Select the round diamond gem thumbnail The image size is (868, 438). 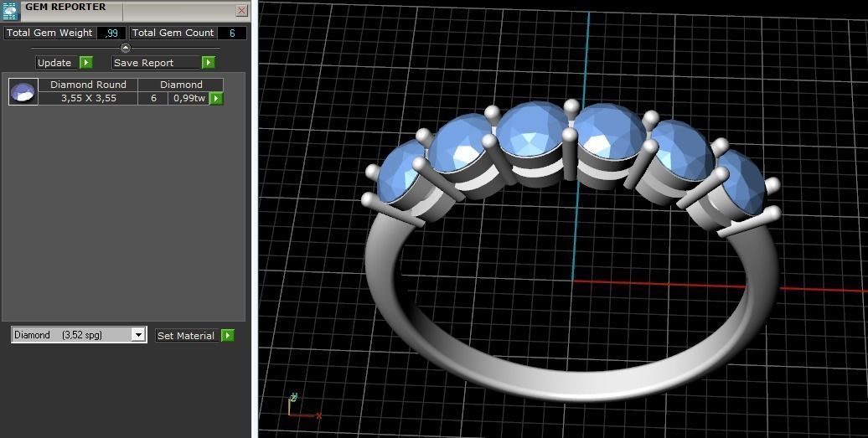tap(23, 92)
